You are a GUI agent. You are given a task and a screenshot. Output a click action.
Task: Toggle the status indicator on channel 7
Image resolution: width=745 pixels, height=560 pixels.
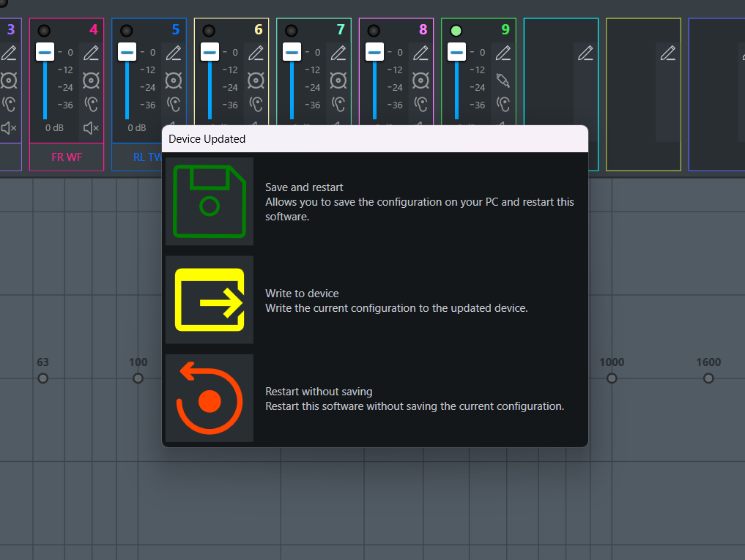coord(292,31)
